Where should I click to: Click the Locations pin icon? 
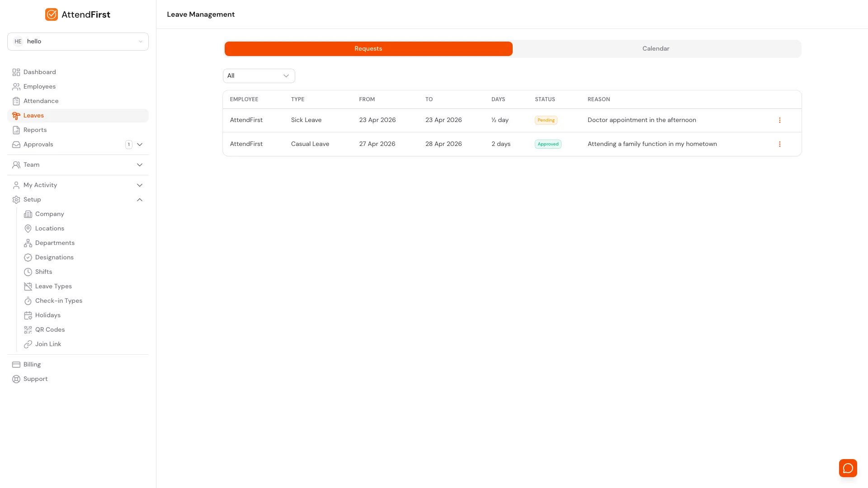pos(28,229)
